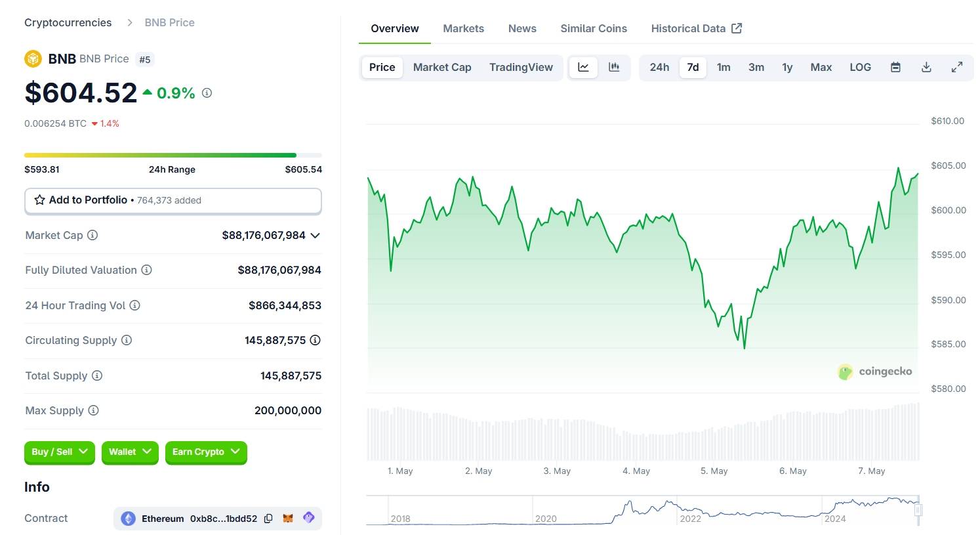Select the Price chart mode
Screen dimensions: 980x535
[382, 67]
